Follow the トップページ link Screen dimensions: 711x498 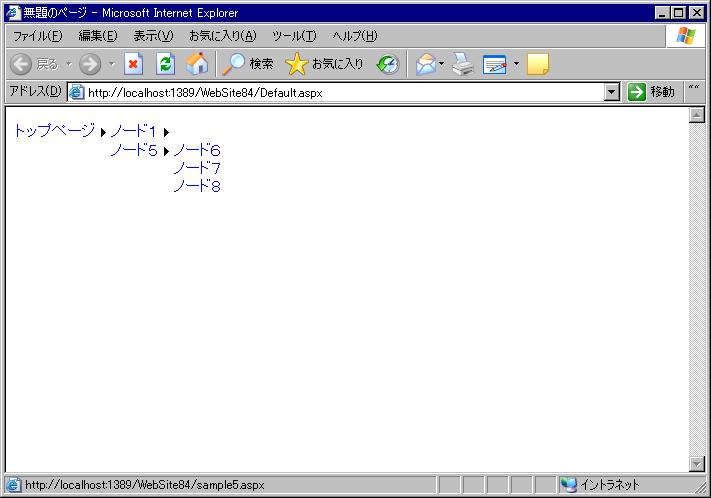(x=55, y=131)
